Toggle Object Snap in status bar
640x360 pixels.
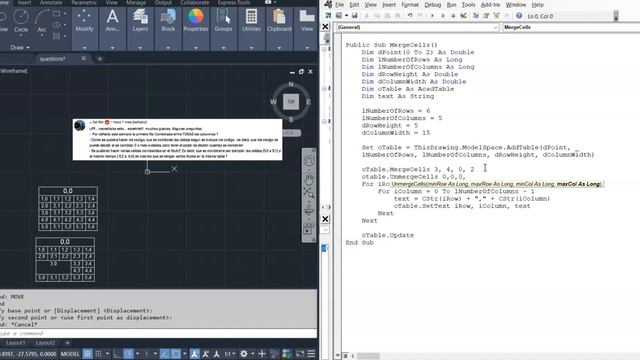coord(176,354)
